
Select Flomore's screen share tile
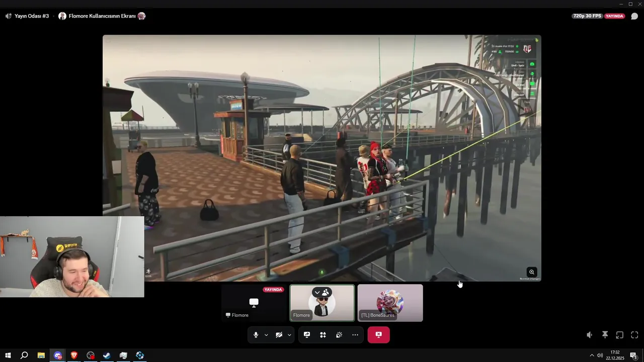point(254,303)
